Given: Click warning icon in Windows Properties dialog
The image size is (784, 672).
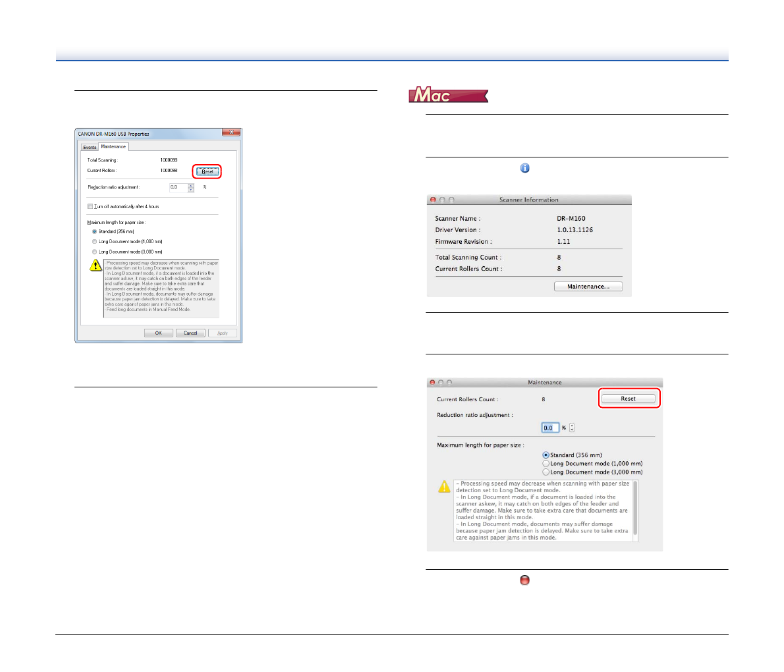Looking at the screenshot, I should click(96, 266).
